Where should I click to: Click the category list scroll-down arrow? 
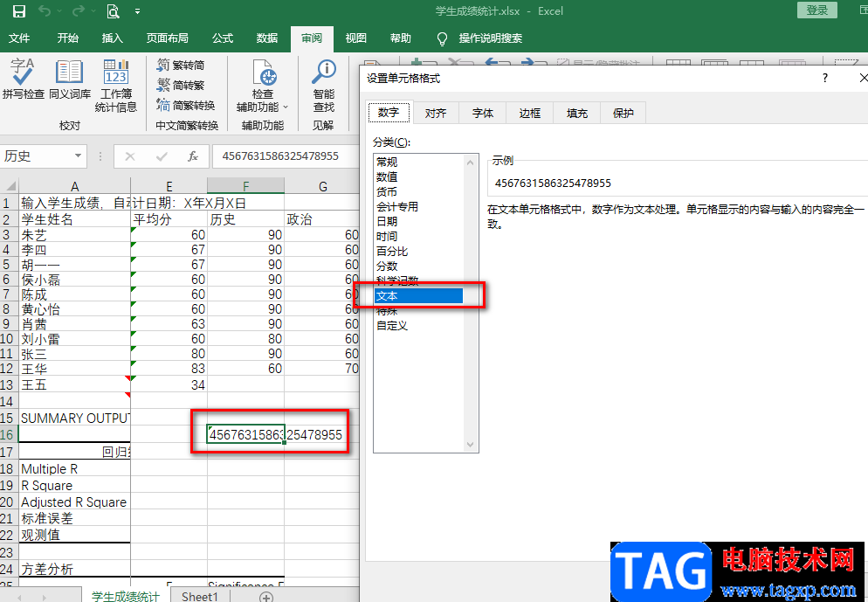(x=470, y=444)
